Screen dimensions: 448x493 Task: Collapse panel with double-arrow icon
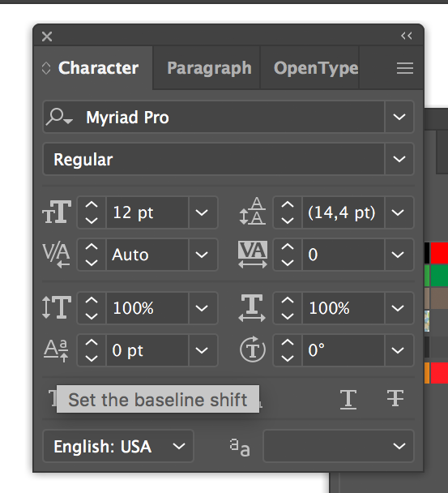(406, 36)
